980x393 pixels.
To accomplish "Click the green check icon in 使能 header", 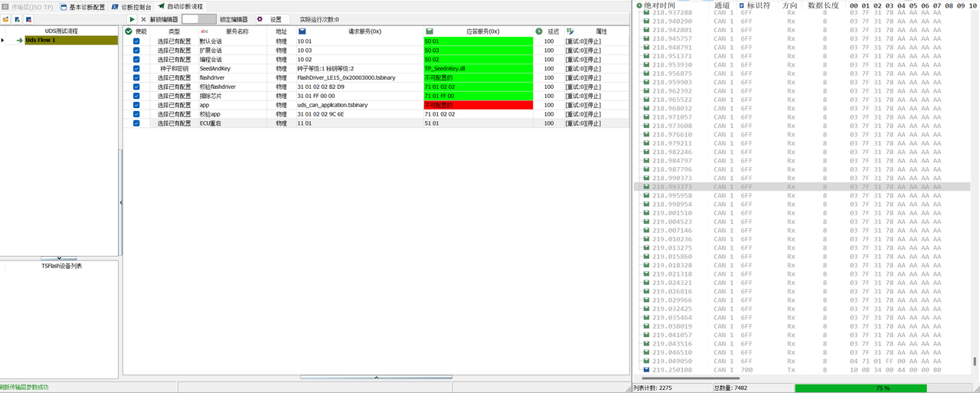I will tap(129, 31).
